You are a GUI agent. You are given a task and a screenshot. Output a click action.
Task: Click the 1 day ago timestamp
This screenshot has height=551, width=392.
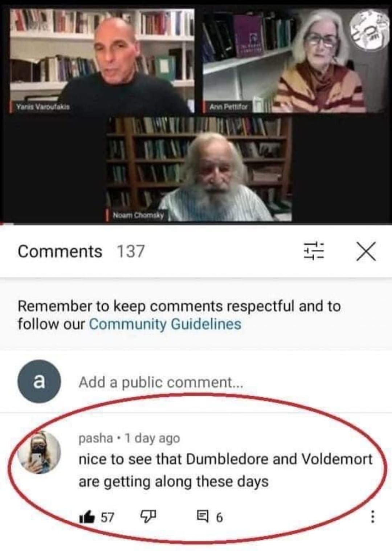tap(152, 438)
